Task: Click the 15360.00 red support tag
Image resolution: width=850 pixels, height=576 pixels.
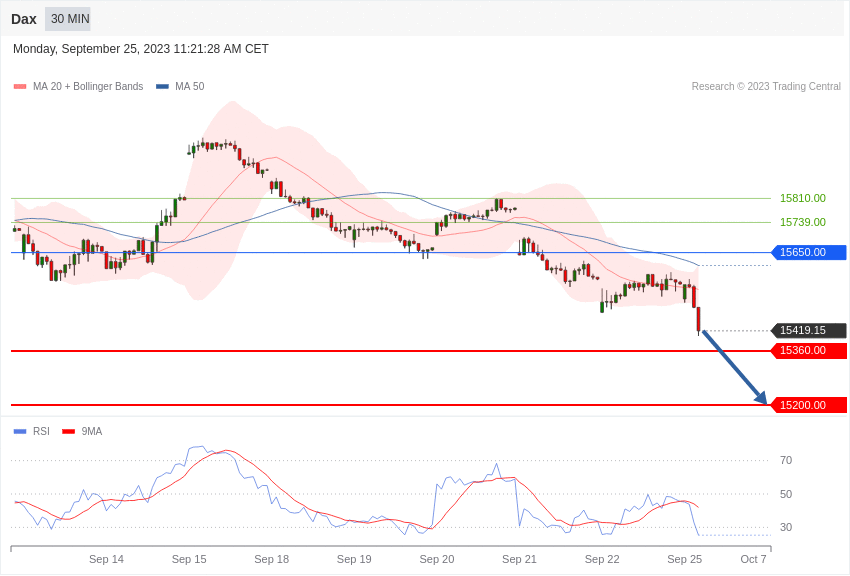Action: [808, 351]
